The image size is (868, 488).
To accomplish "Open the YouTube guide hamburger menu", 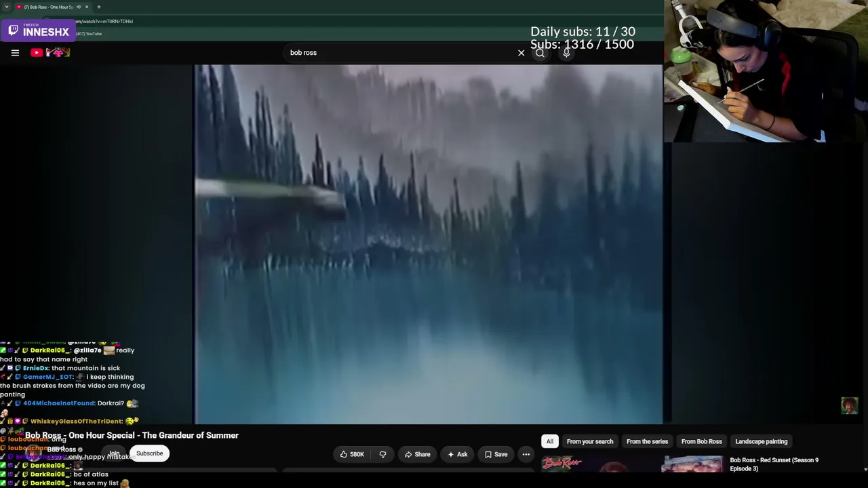I will (x=15, y=52).
